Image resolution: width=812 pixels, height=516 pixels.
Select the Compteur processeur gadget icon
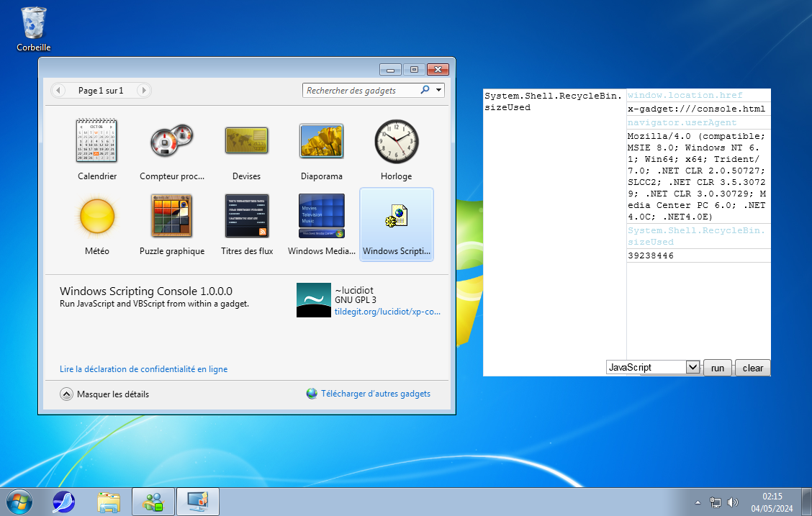point(172,141)
